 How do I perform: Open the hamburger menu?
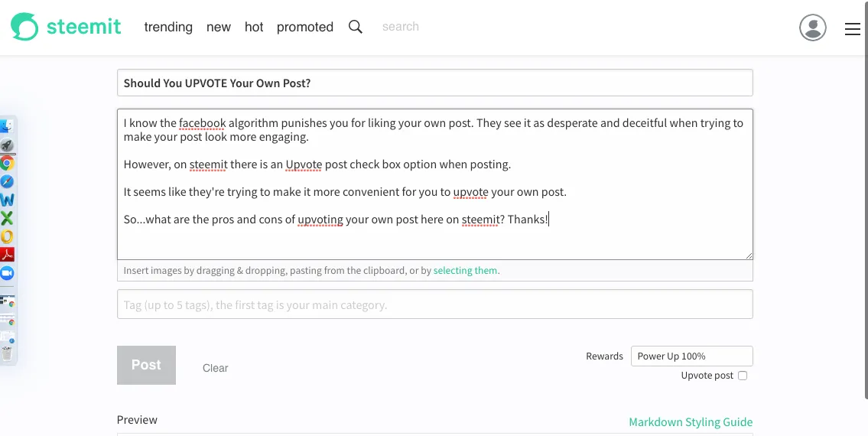coord(853,29)
